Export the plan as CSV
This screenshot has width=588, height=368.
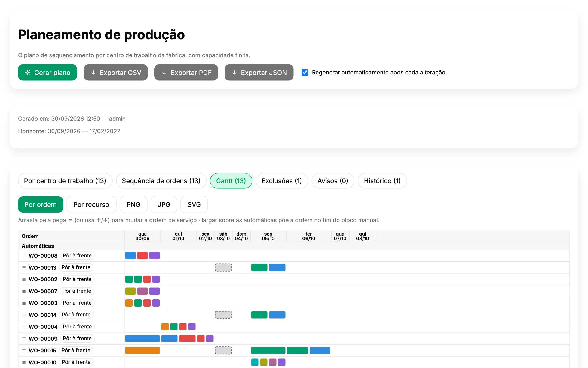(x=116, y=73)
